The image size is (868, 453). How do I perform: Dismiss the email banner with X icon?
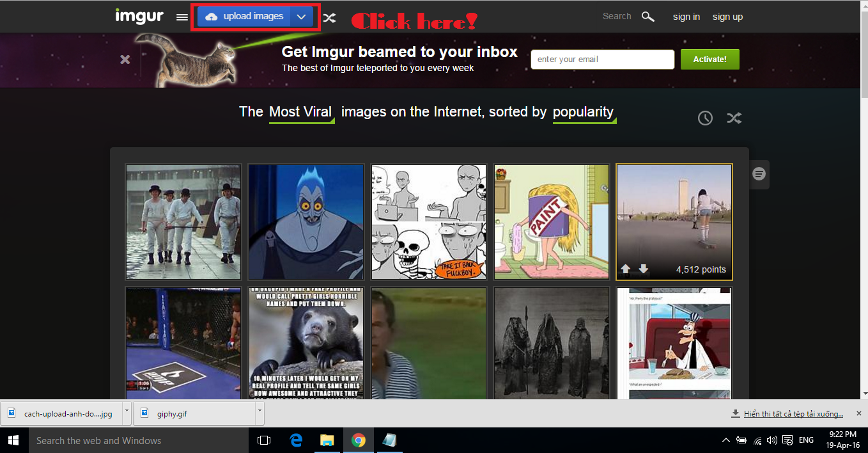point(125,60)
